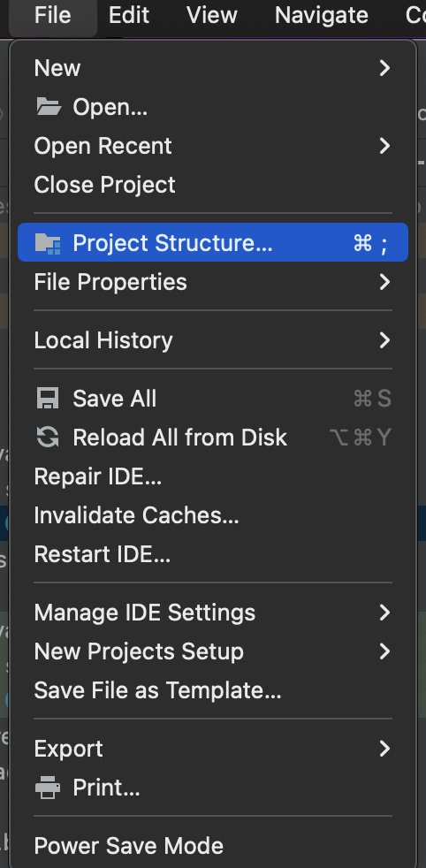The image size is (426, 868).
Task: Toggle Power Save Mode
Action: click(213, 846)
